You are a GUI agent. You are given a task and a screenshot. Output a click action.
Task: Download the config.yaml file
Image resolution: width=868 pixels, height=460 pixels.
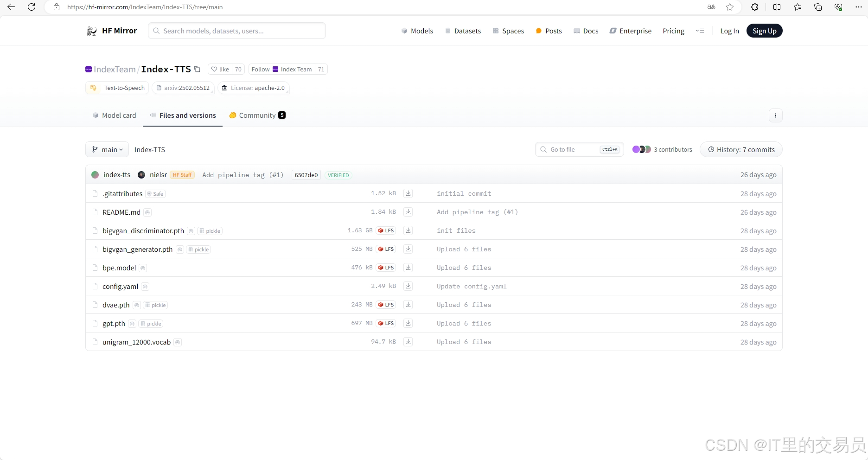coord(408,286)
